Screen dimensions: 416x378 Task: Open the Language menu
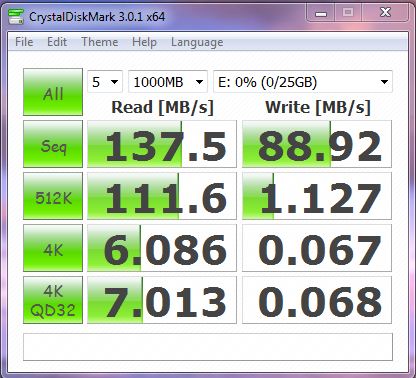(x=197, y=42)
